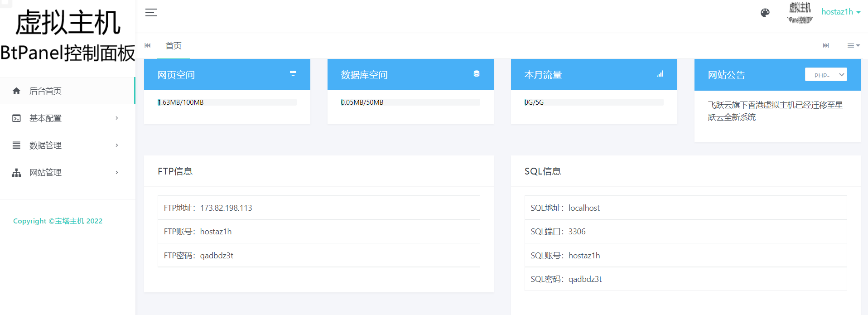Click the sitemap icon beside 网站管理
This screenshot has height=315, width=868.
pos(17,173)
